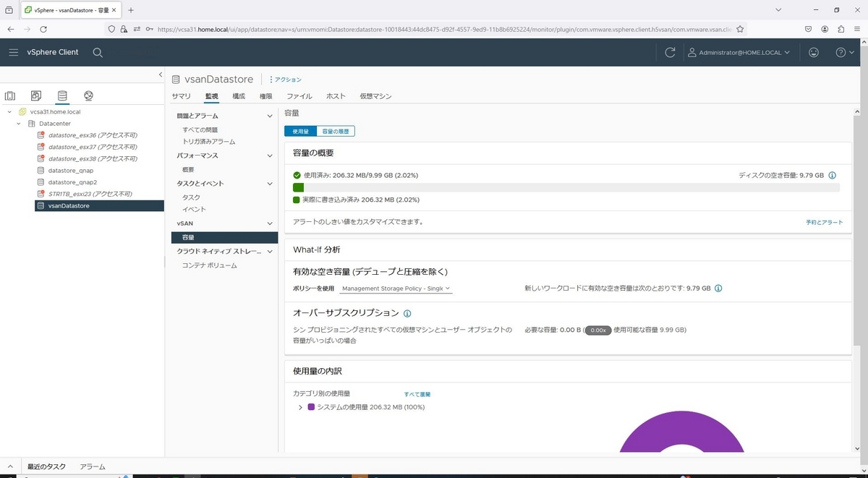Click info icon beside 有効な空き容量 9.79 GB
Image resolution: width=868 pixels, height=478 pixels.
click(718, 288)
